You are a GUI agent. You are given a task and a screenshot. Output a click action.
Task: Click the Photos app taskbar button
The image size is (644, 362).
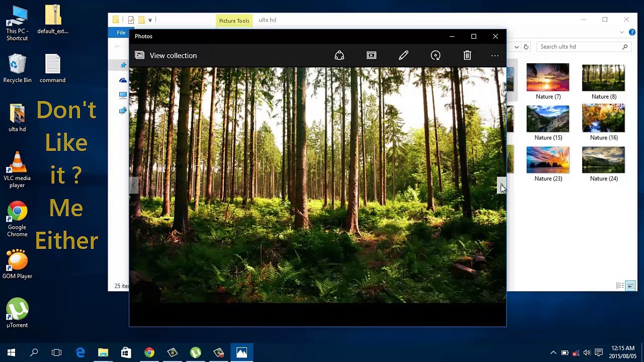242,352
